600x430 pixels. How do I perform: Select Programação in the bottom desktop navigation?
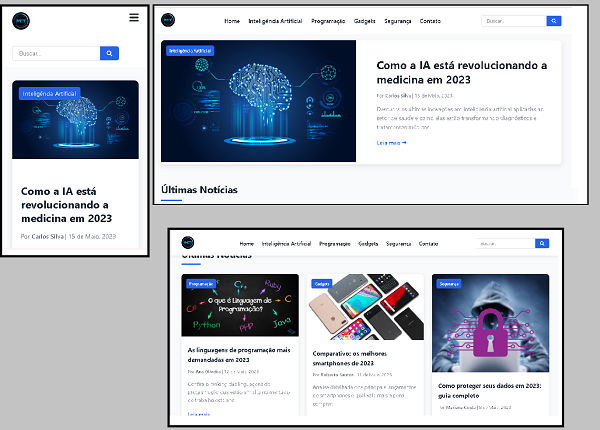(335, 244)
